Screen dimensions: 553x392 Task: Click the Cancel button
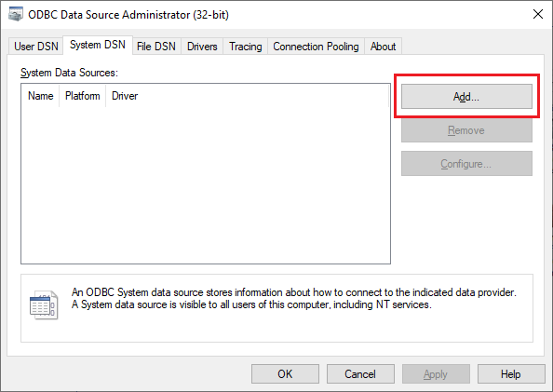[x=360, y=374]
